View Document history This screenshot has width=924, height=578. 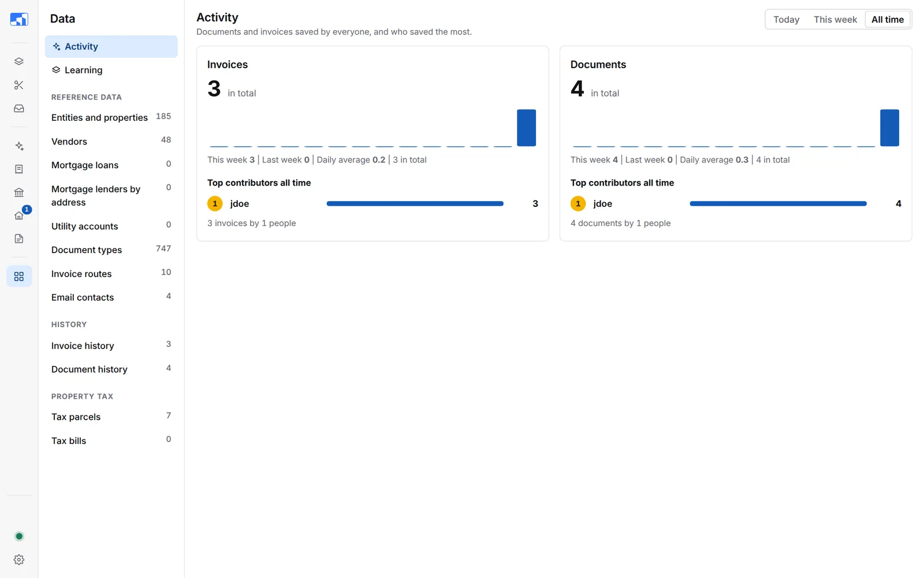111,369
